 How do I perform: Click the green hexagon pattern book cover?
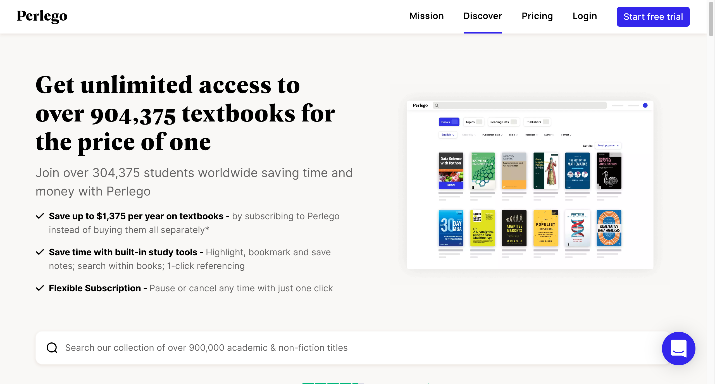point(482,171)
